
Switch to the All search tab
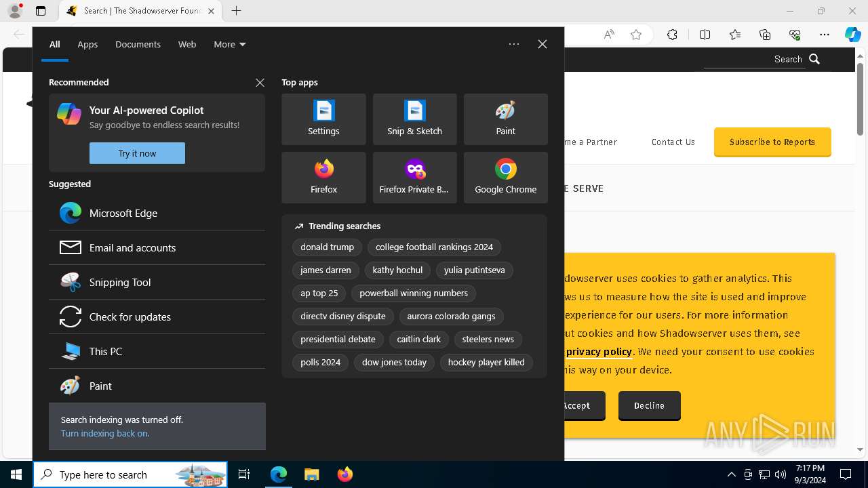click(x=55, y=44)
